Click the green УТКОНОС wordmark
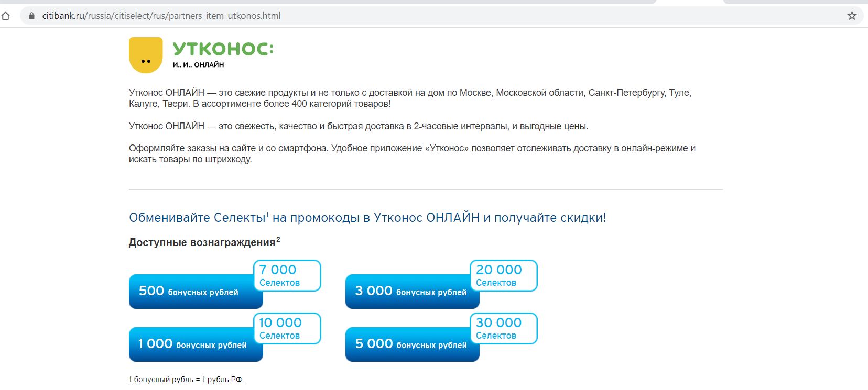The width and height of the screenshot is (868, 390). 223,49
